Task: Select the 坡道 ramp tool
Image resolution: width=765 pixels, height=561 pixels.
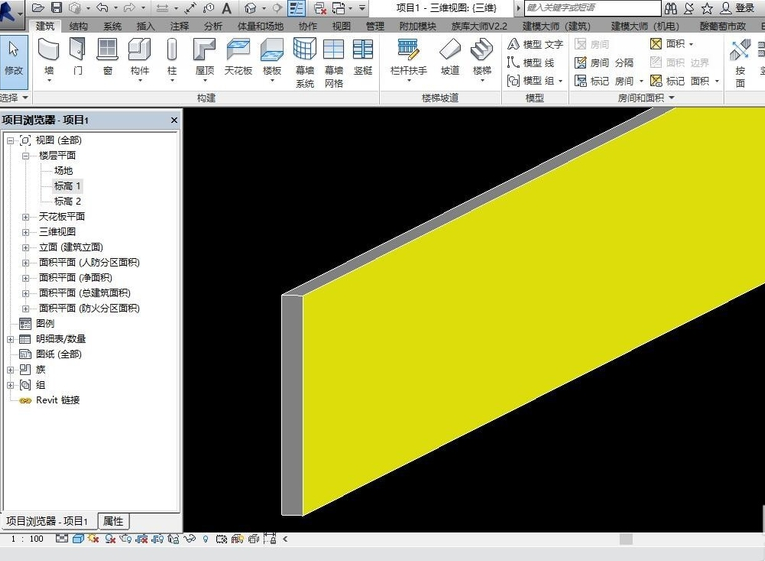Action: 450,58
